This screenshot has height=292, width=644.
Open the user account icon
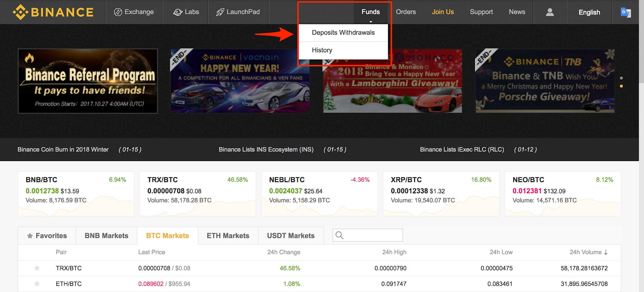550,12
